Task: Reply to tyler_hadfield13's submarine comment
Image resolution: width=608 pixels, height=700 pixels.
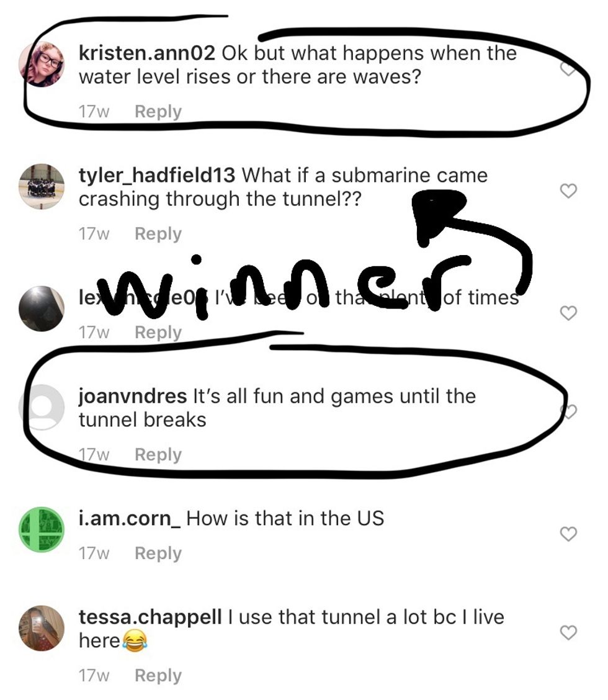Action: (158, 233)
